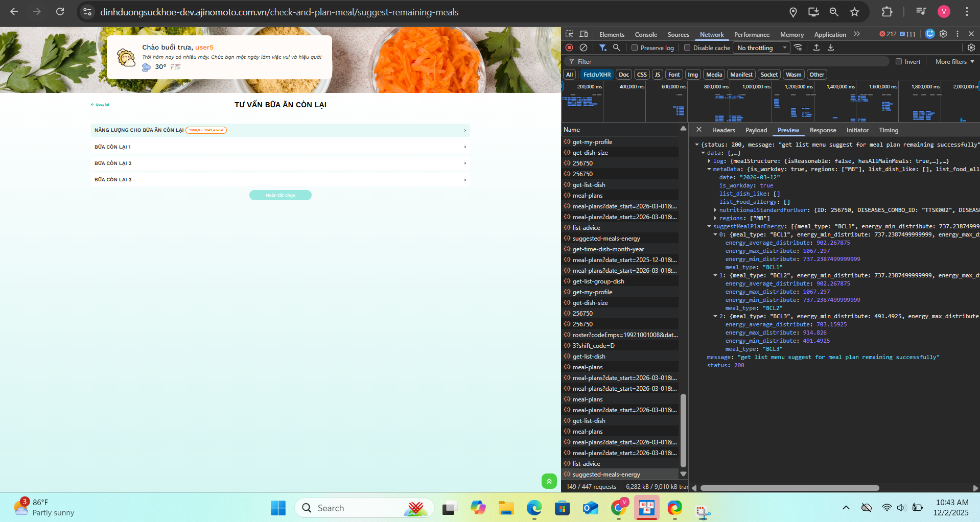Open site information icon in address bar
This screenshot has width=980, height=522.
pyautogui.click(x=87, y=12)
